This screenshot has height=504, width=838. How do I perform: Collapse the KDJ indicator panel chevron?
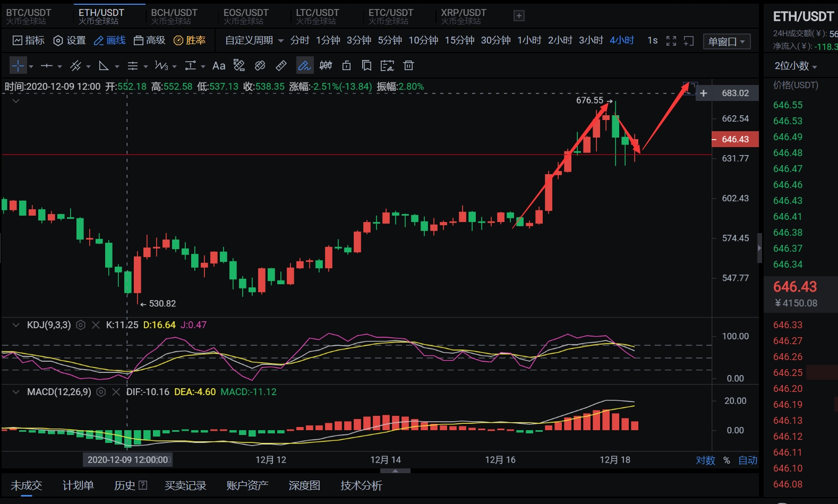pos(16,325)
